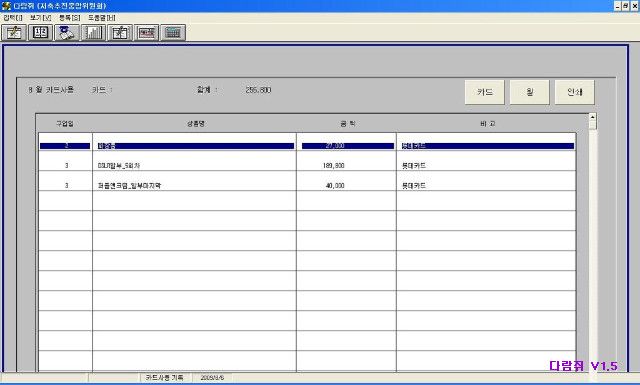Select the 189,800 amount cell

point(333,165)
